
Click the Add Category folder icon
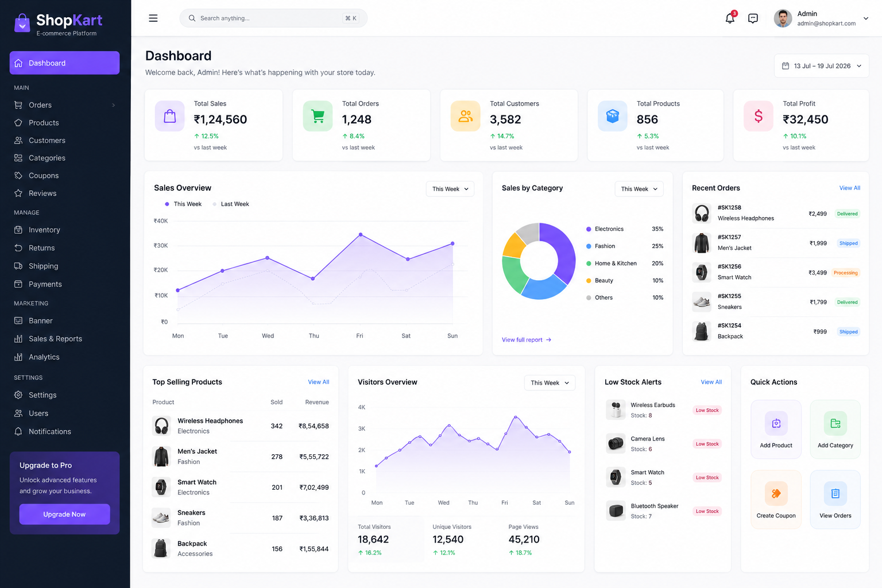835,424
